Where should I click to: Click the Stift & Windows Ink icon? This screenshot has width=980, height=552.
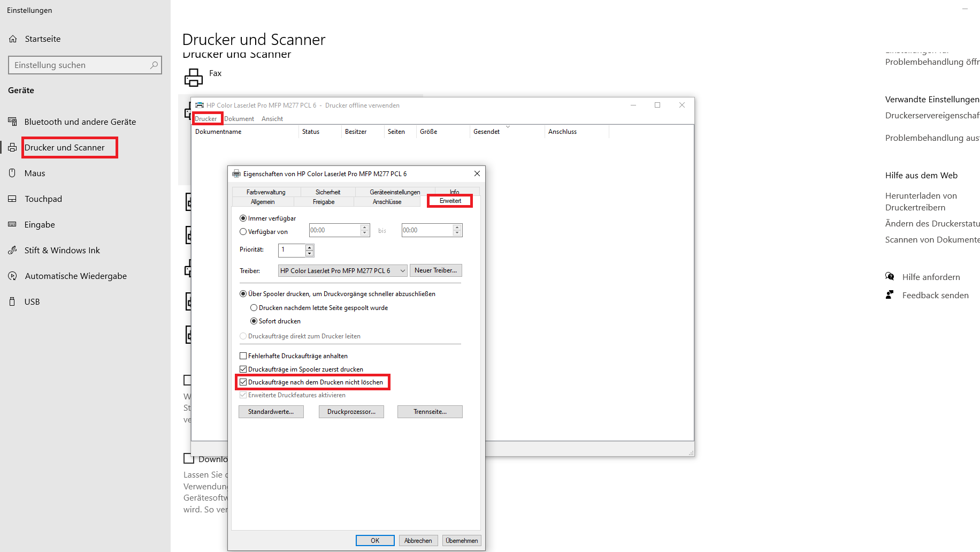coord(12,250)
